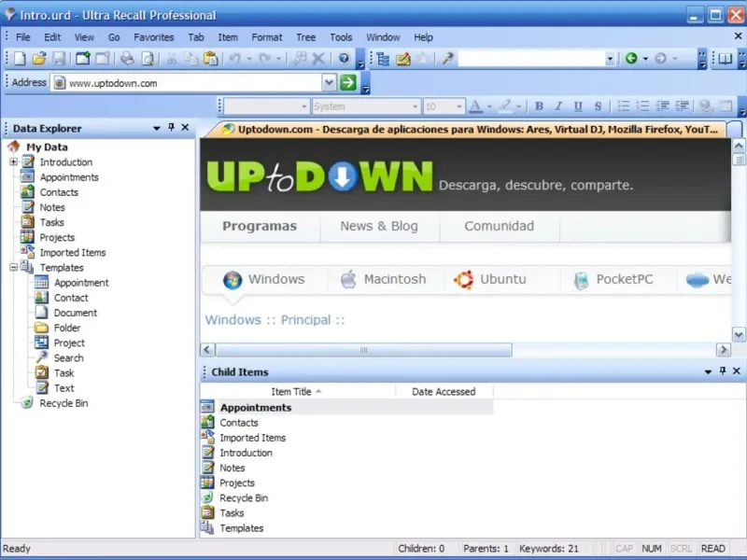Screen dimensions: 747x560
Task: Open the File menu
Action: click(x=22, y=37)
